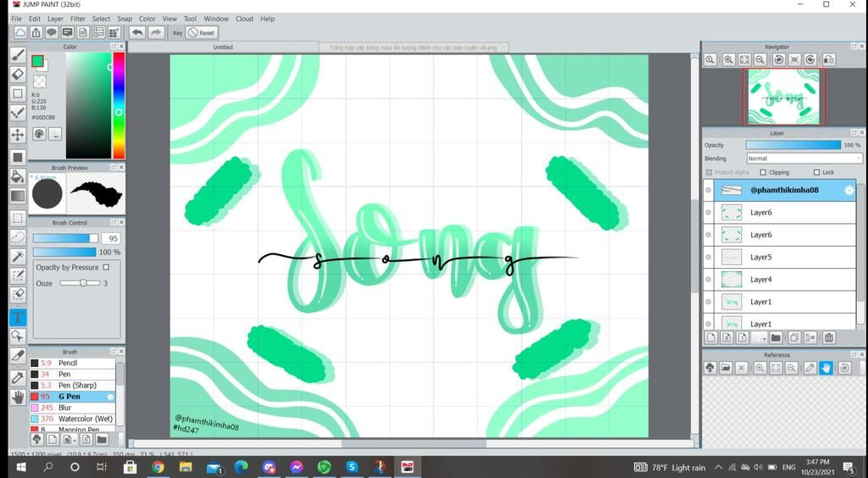Delete layer using the trash icon

tap(829, 337)
